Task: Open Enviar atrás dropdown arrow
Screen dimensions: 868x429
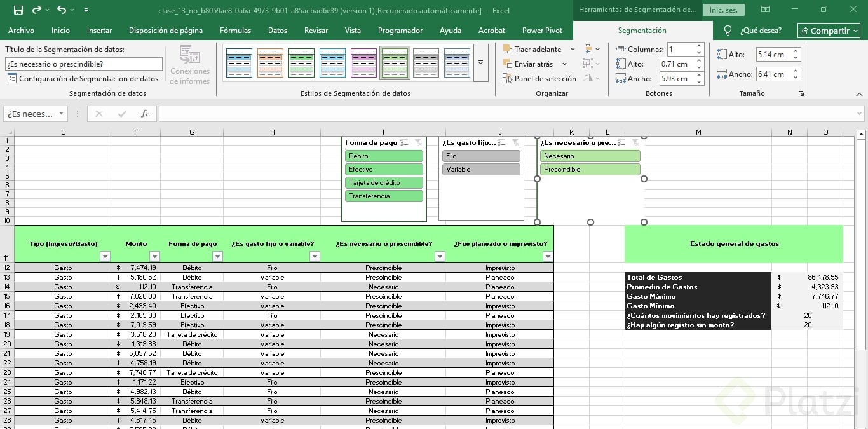Action: (564, 64)
